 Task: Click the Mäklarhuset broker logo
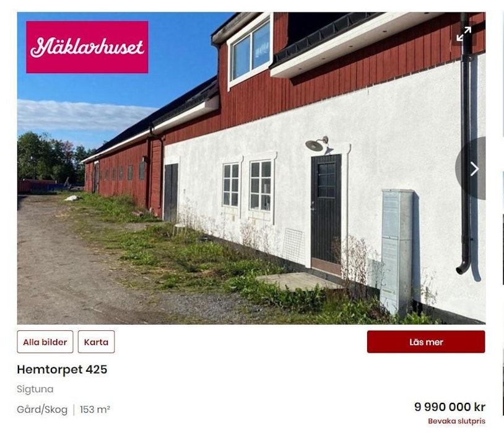(87, 47)
